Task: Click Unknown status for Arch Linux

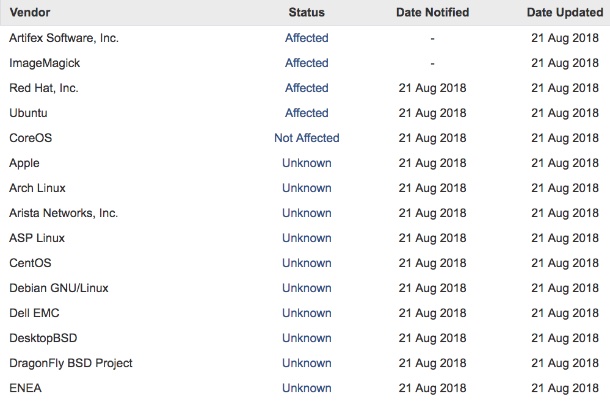Action: pos(307,188)
